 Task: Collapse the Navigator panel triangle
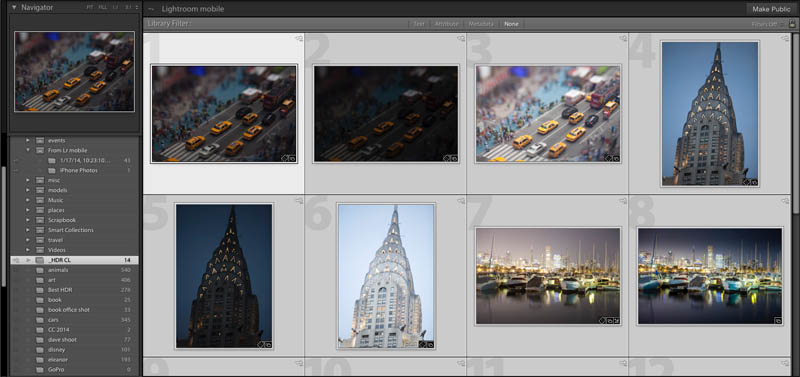[x=14, y=8]
